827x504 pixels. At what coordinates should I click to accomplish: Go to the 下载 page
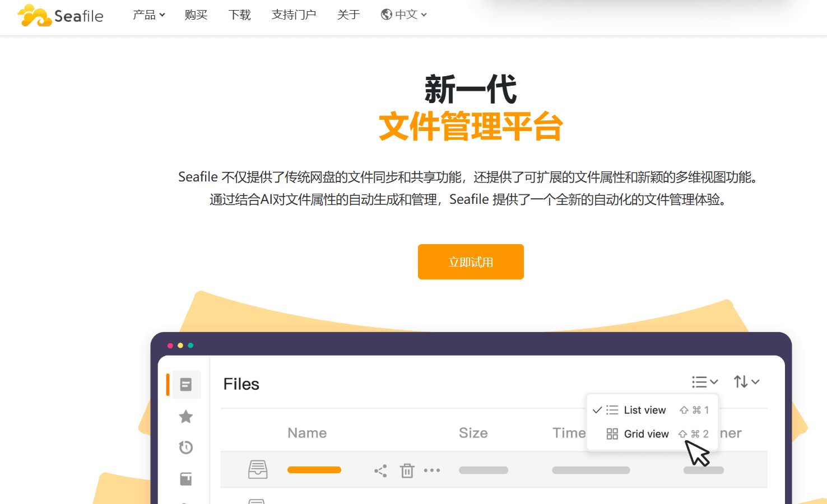(x=240, y=15)
